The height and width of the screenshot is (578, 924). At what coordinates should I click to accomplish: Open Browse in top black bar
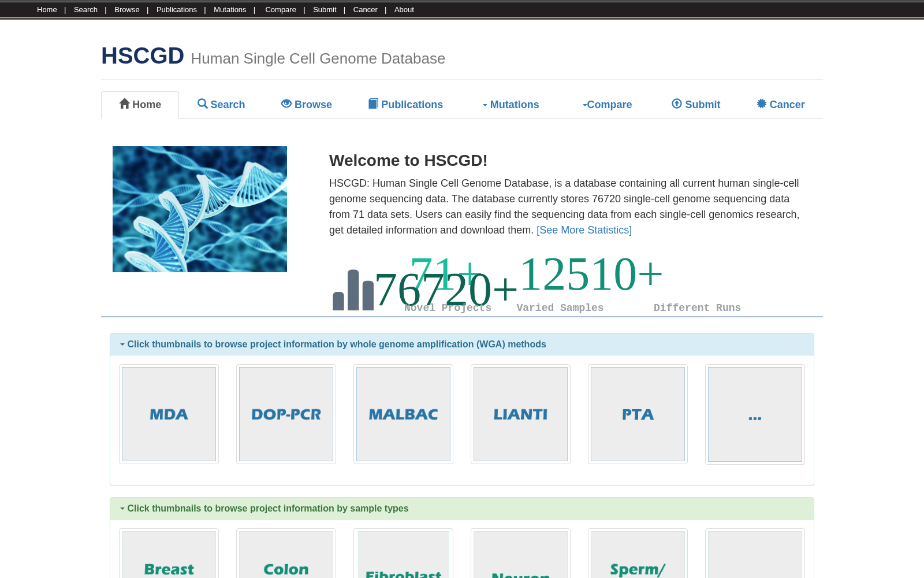tap(127, 10)
